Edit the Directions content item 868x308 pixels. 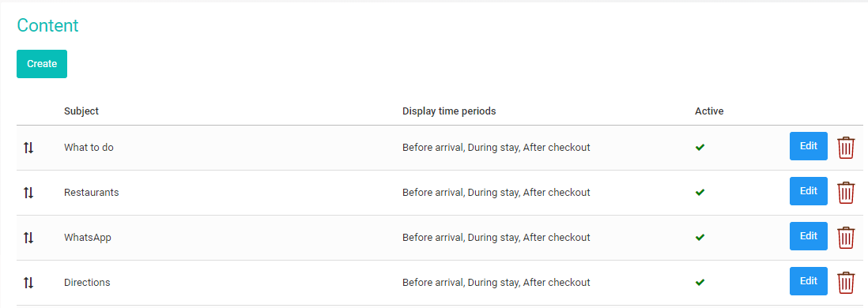808,281
